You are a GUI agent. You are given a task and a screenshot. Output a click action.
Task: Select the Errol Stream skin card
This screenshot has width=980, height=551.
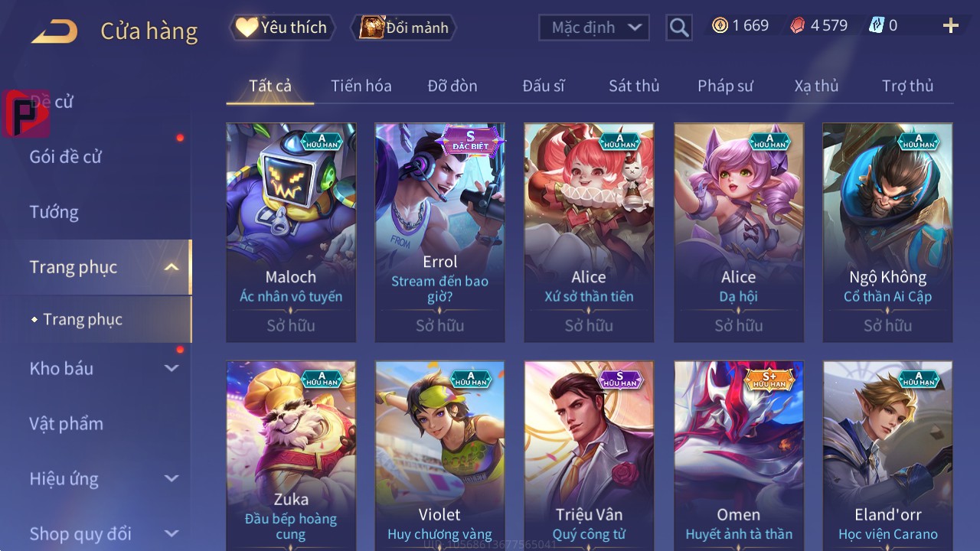[x=440, y=233]
